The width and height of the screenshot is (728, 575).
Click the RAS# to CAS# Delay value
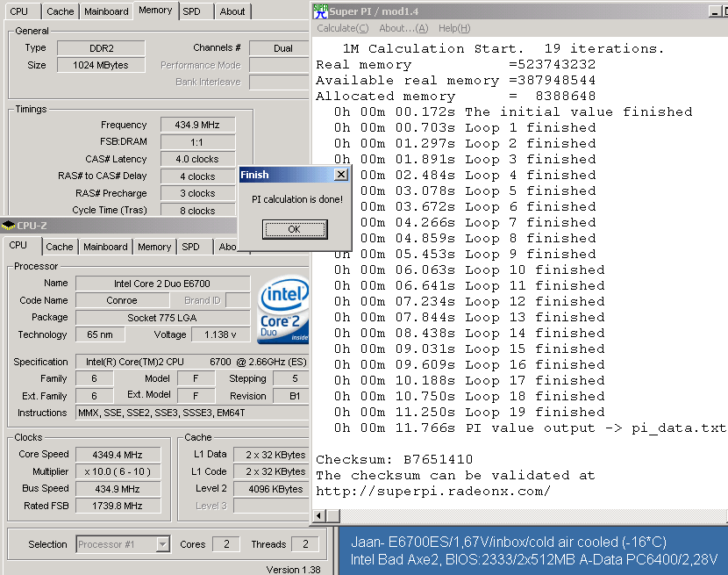pyautogui.click(x=197, y=176)
